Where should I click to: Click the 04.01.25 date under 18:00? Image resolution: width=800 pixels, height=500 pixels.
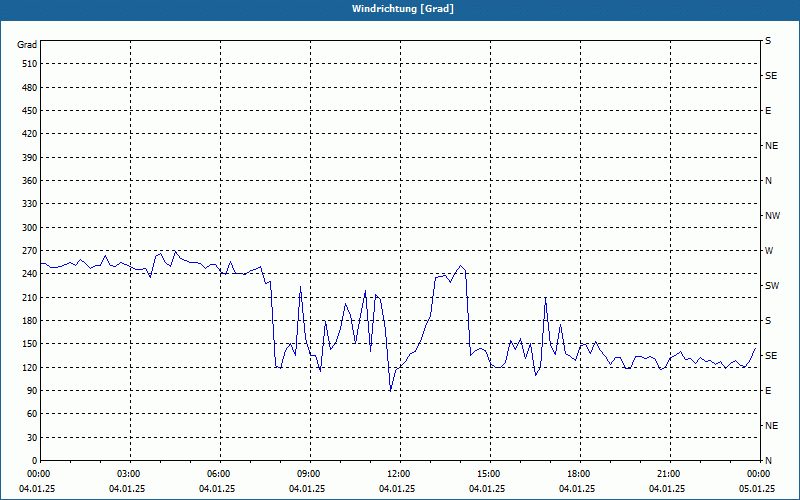click(577, 489)
